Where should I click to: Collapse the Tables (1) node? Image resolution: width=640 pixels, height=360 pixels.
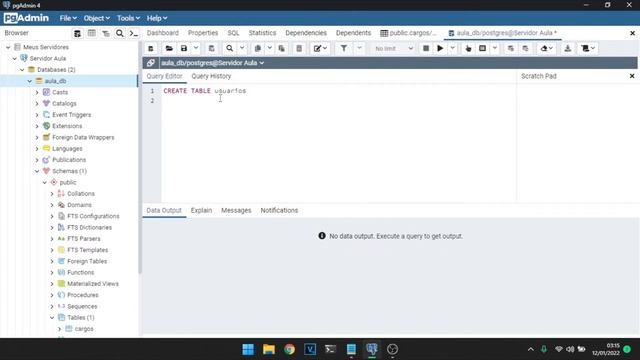(52, 318)
